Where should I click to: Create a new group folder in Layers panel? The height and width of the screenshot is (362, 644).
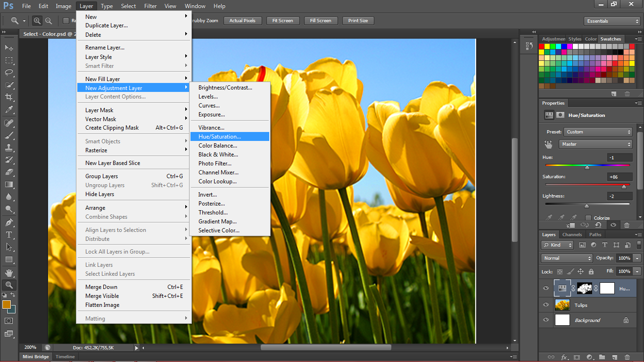(602, 357)
